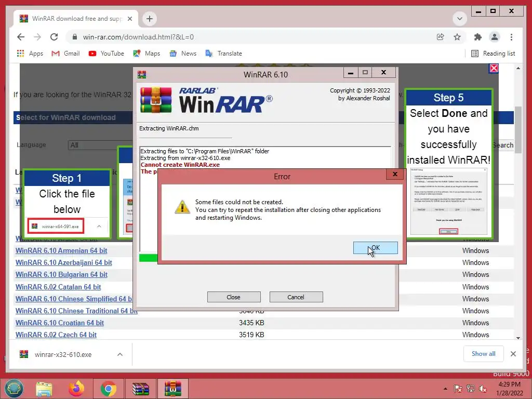Open the Chrome three-dot menu

tap(511, 37)
